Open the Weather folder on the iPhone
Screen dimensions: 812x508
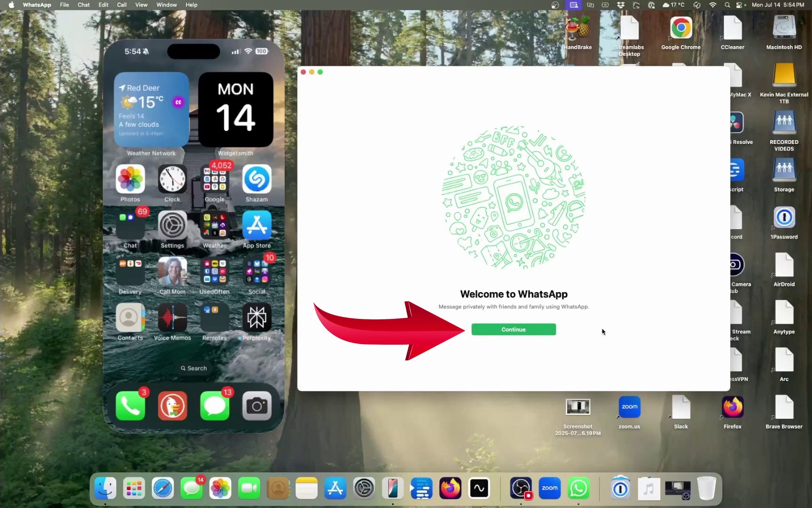(x=215, y=225)
